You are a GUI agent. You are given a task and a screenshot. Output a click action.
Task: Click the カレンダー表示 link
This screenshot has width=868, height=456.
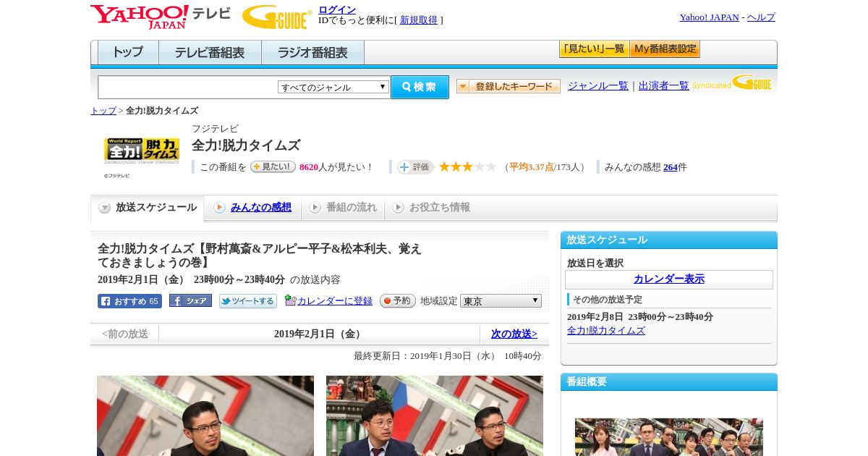[669, 279]
